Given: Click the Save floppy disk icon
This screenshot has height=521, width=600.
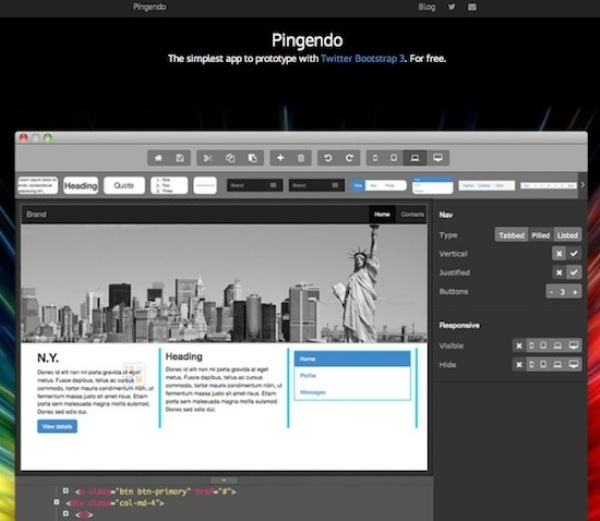Looking at the screenshot, I should [x=180, y=158].
